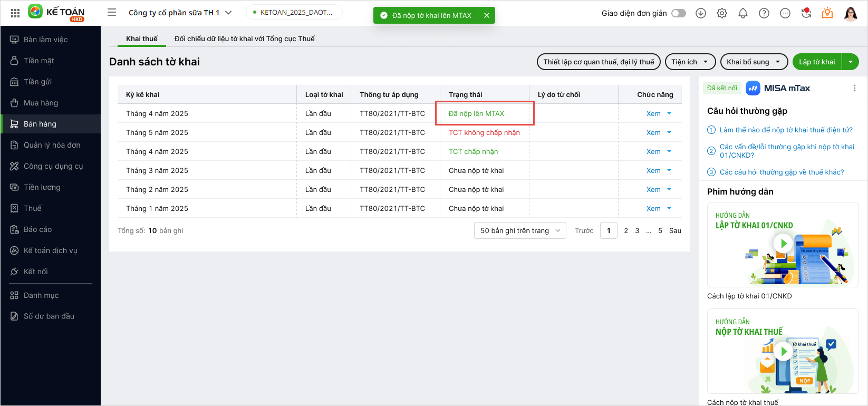The width and height of the screenshot is (868, 406).
Task: Open the app grid launcher icon
Action: click(15, 13)
